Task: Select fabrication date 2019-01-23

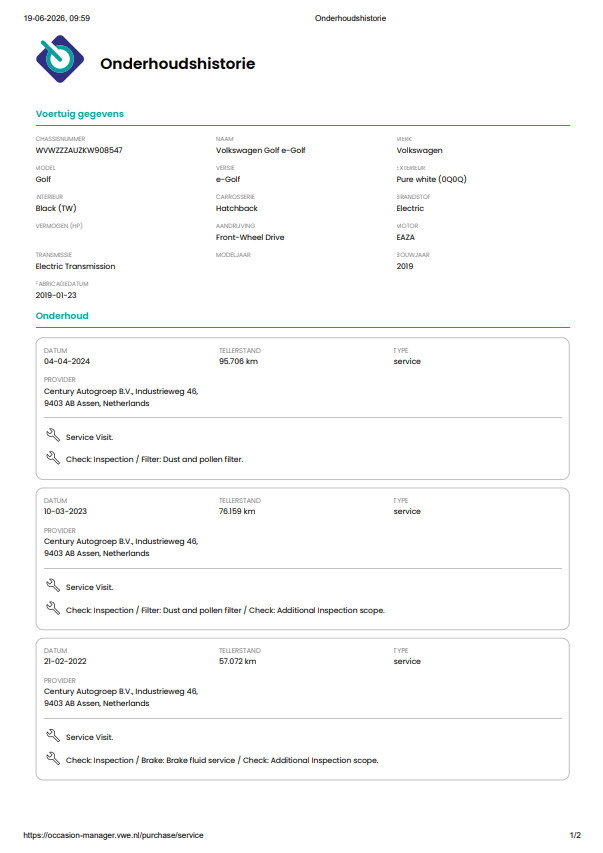Action: [x=56, y=295]
